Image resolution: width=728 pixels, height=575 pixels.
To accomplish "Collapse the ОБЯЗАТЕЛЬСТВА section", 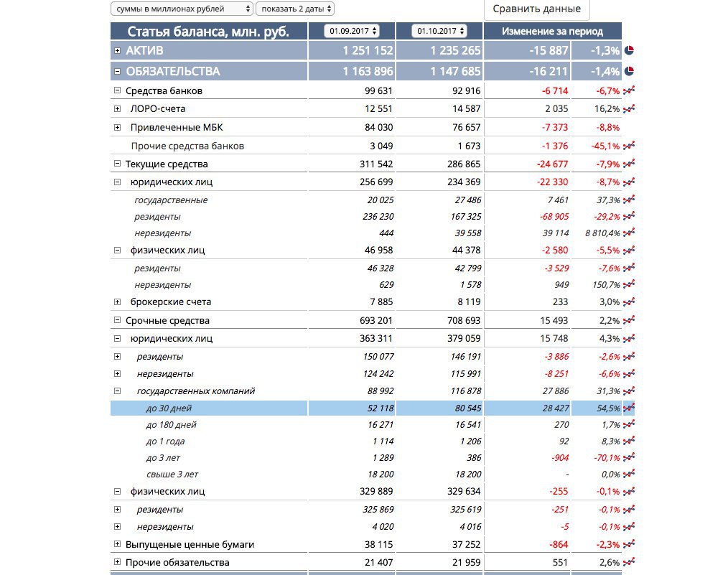I will pos(118,72).
